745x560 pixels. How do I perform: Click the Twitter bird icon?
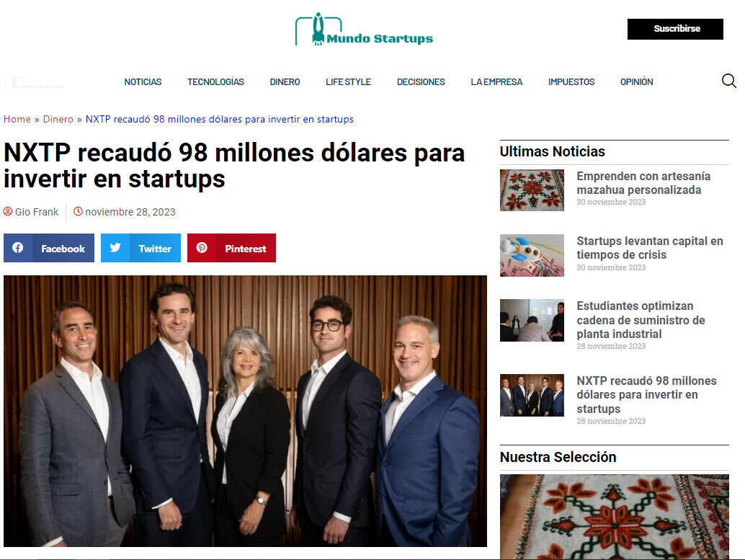(115, 248)
